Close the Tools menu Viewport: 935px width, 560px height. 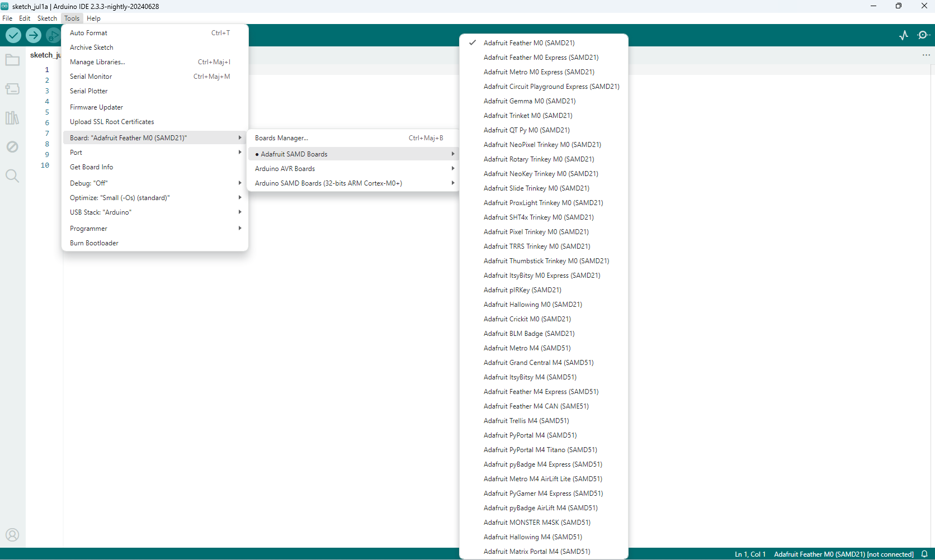point(72,18)
